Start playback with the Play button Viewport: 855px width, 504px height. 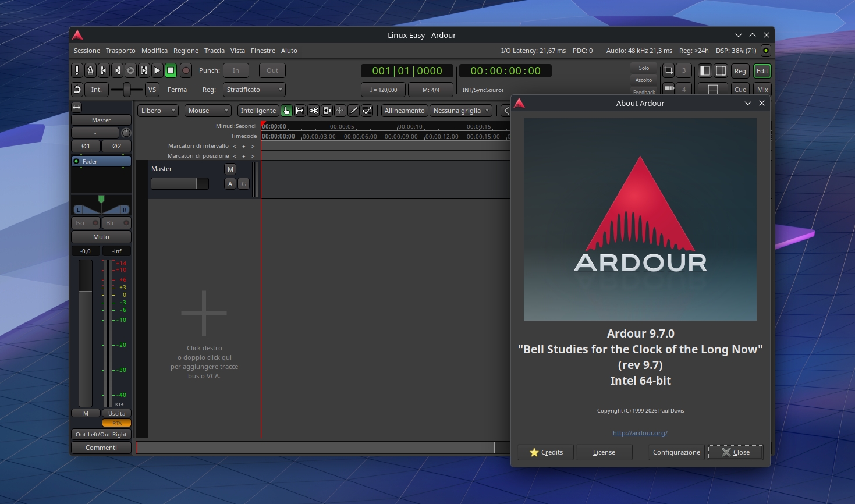(157, 70)
